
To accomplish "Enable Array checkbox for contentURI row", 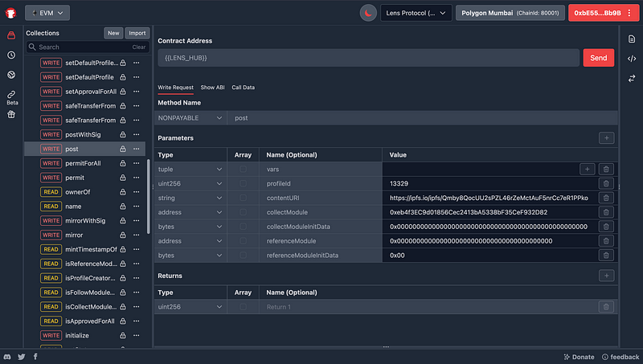I will [x=244, y=198].
